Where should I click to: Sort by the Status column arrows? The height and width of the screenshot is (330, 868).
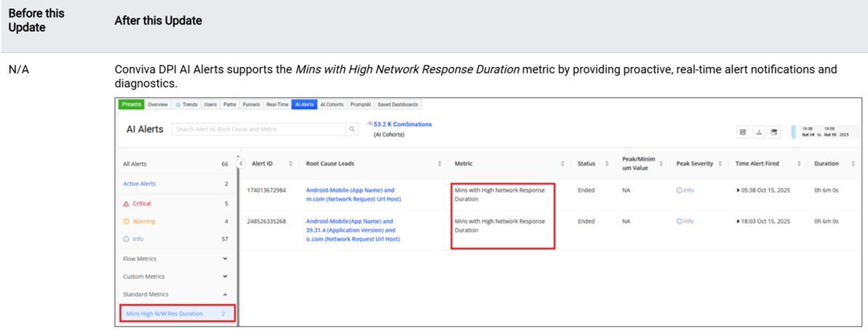pyautogui.click(x=607, y=164)
